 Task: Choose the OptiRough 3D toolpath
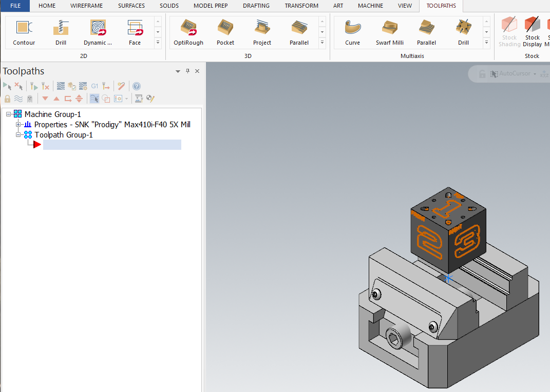188,32
